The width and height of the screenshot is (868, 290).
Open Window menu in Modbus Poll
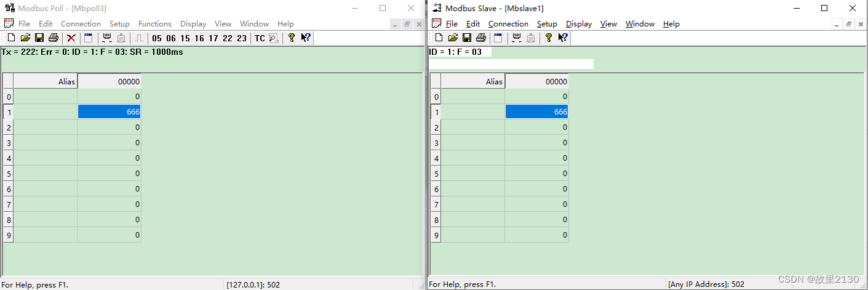click(x=254, y=24)
